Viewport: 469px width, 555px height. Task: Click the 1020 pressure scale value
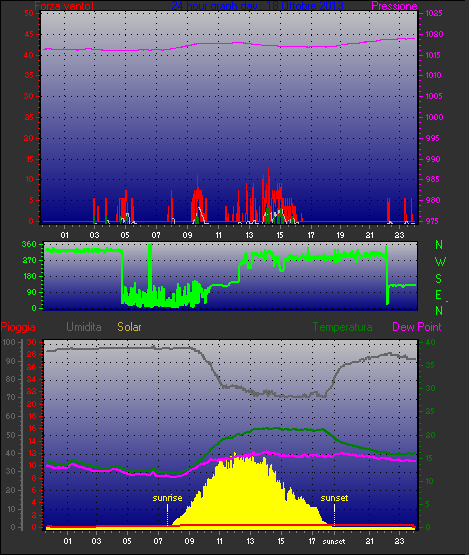(x=434, y=34)
